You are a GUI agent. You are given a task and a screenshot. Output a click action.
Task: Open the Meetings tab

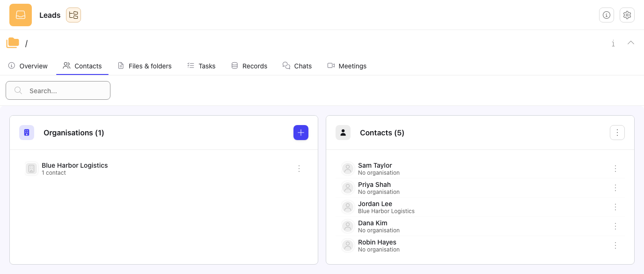click(x=347, y=66)
